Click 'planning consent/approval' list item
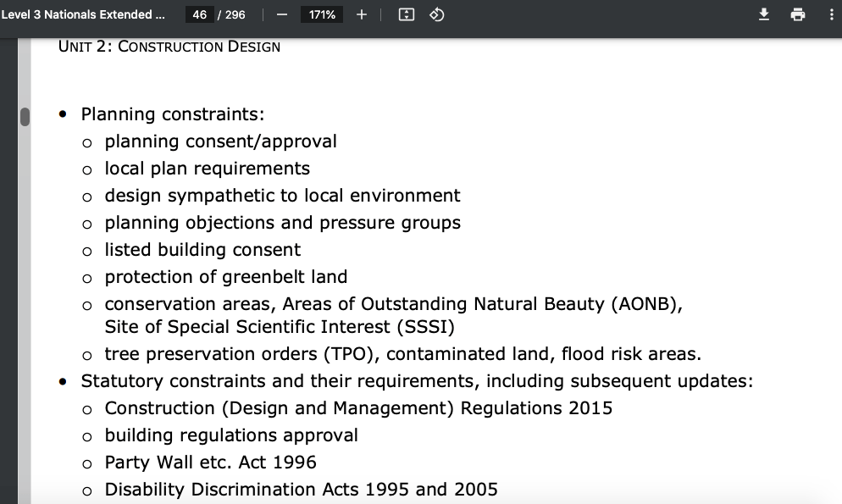Image resolution: width=842 pixels, height=504 pixels. tap(220, 141)
